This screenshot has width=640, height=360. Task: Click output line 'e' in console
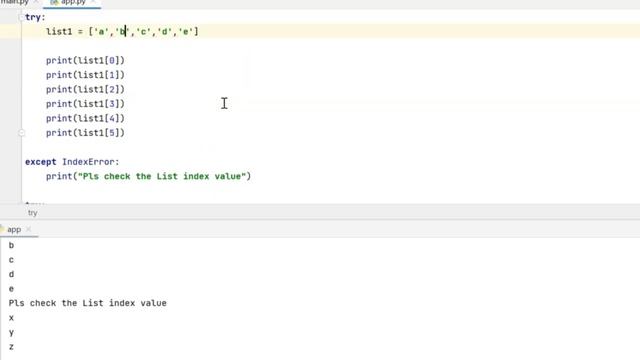[11, 289]
